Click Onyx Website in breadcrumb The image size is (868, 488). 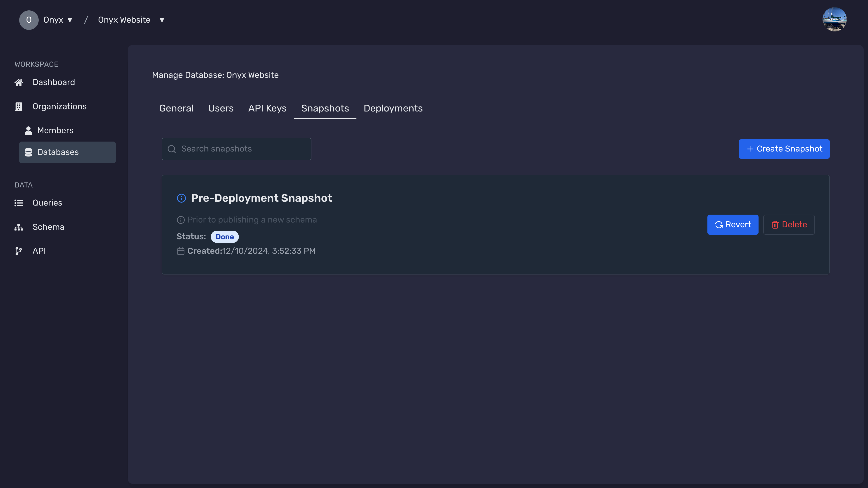(124, 20)
